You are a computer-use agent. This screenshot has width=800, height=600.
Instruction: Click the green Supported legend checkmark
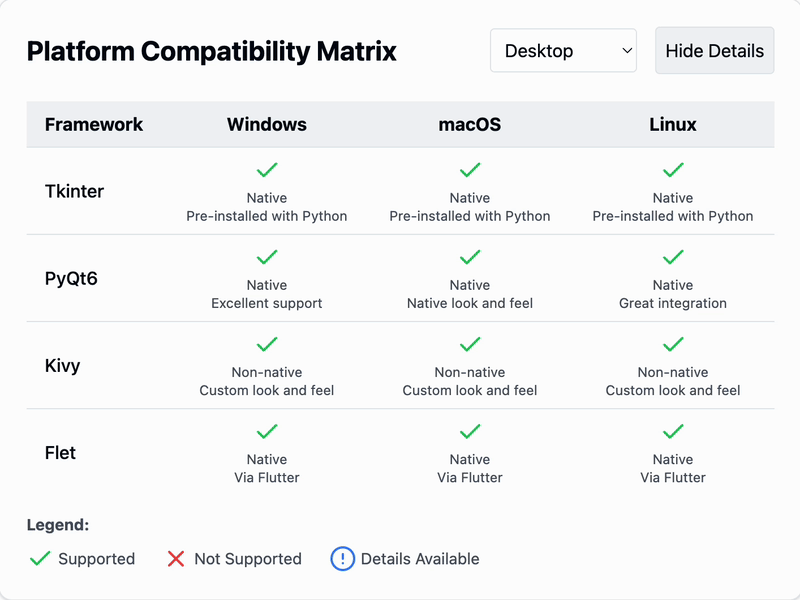[x=40, y=559]
